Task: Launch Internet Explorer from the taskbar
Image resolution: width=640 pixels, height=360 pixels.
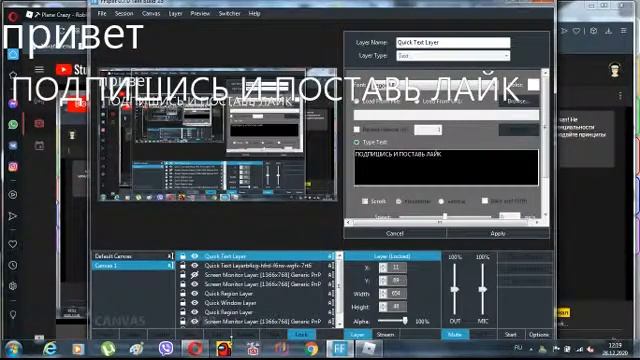Action: tap(50, 349)
